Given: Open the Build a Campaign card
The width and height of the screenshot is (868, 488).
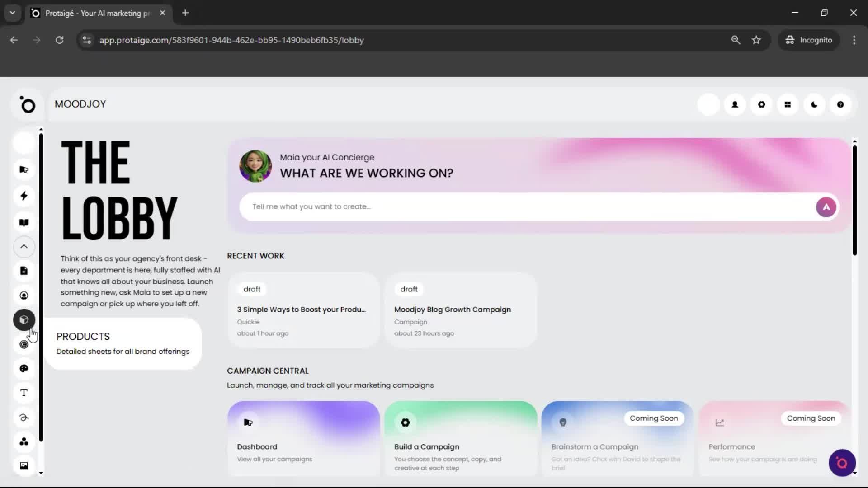Looking at the screenshot, I should pyautogui.click(x=460, y=438).
